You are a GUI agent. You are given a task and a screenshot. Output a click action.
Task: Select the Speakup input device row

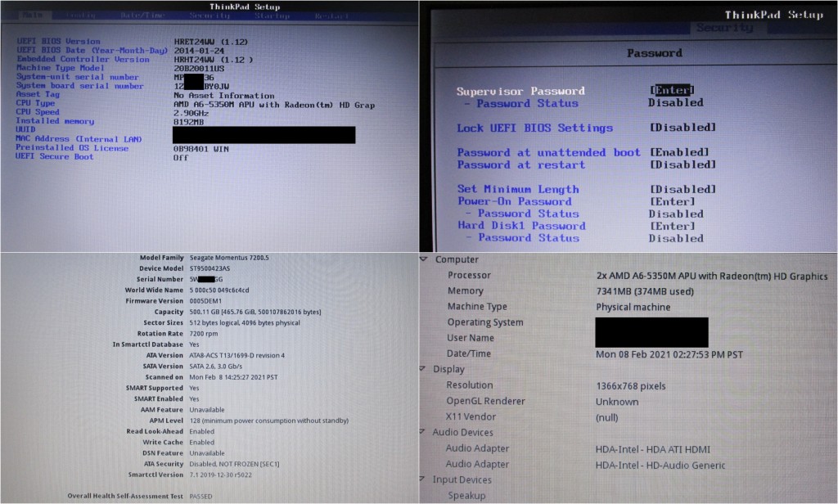point(466,496)
